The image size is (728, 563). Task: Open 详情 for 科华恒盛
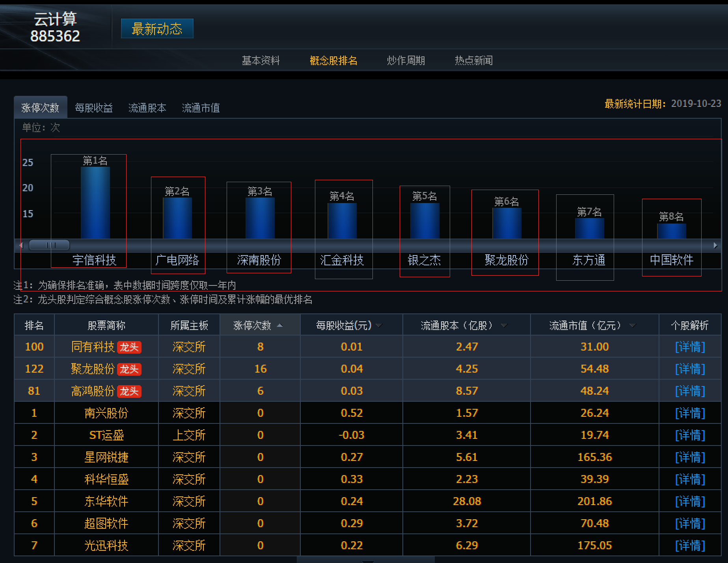tap(690, 479)
